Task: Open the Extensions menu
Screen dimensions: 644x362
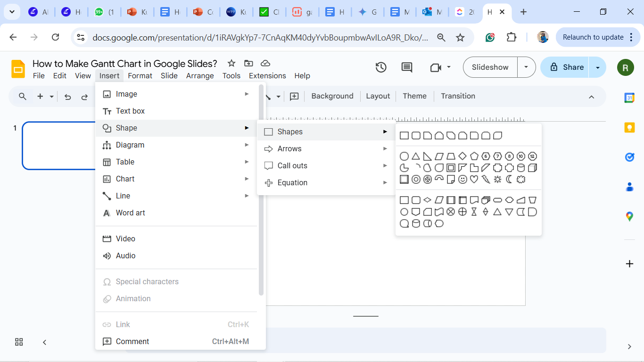Action: click(267, 75)
